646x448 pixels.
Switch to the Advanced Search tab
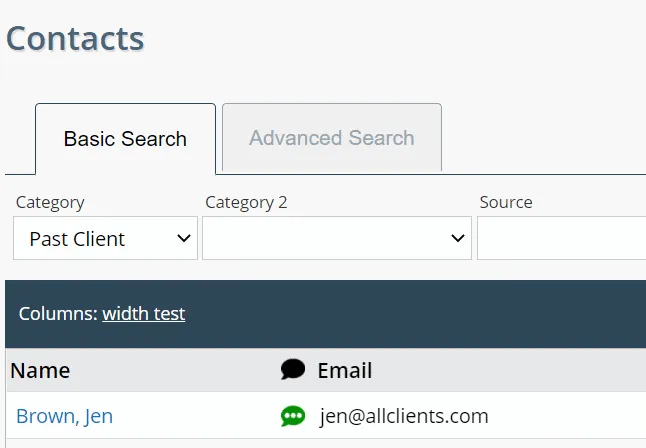(x=332, y=138)
